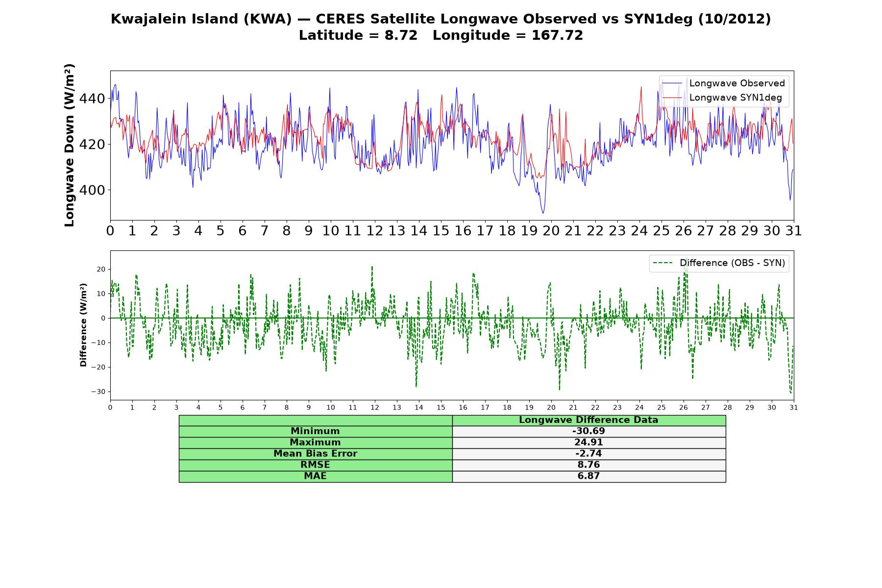The image size is (882, 588).
Task: Click the Maximum value 24.91 cell
Action: [588, 442]
